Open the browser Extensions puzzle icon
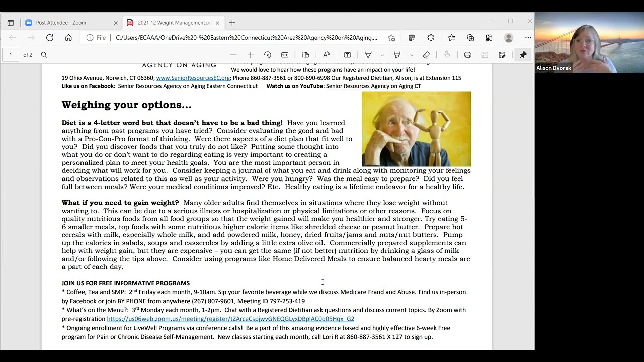This screenshot has height=362, width=644. (431, 38)
